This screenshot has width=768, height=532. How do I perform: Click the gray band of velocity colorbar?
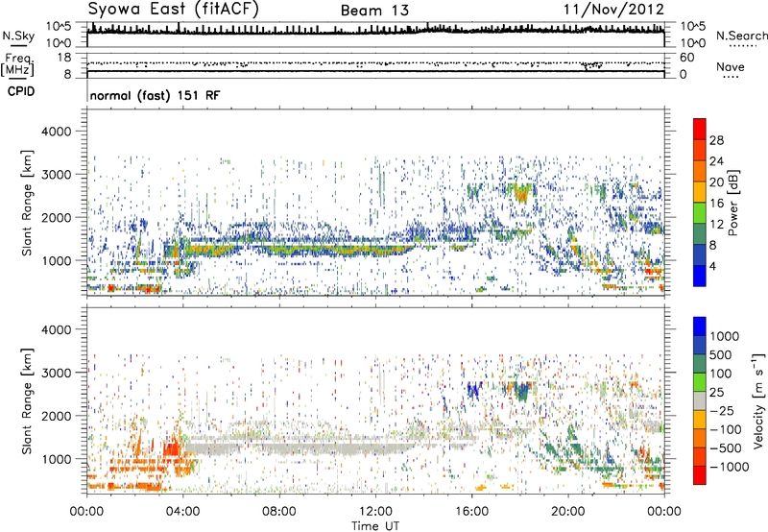[x=700, y=400]
